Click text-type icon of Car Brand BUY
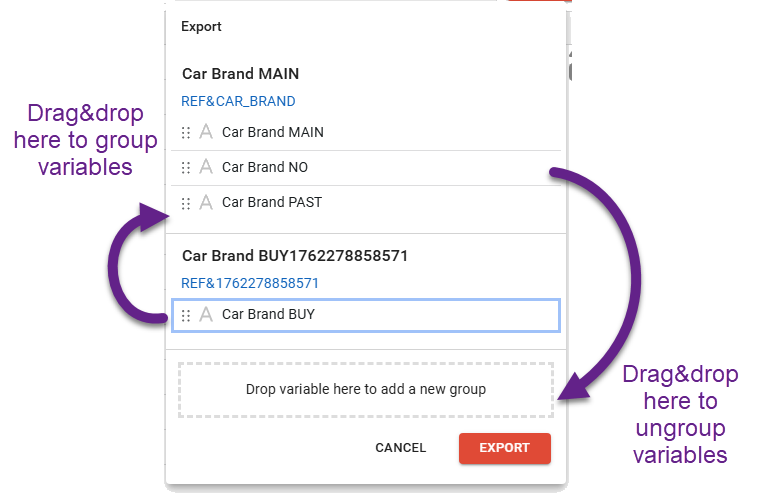The height and width of the screenshot is (495, 759). 206,315
